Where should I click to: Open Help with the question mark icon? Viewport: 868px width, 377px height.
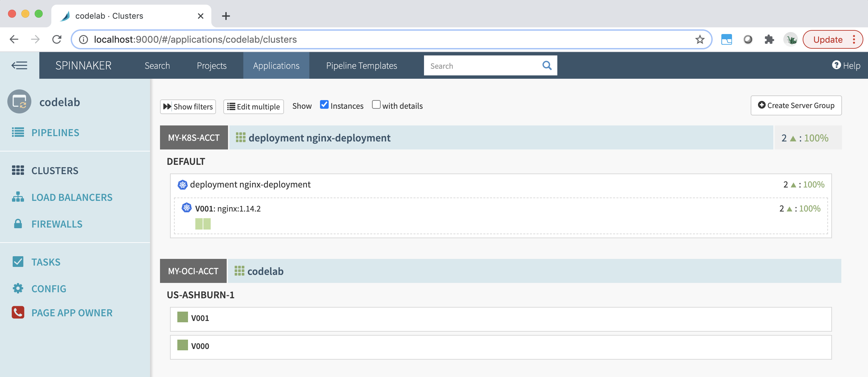(837, 65)
